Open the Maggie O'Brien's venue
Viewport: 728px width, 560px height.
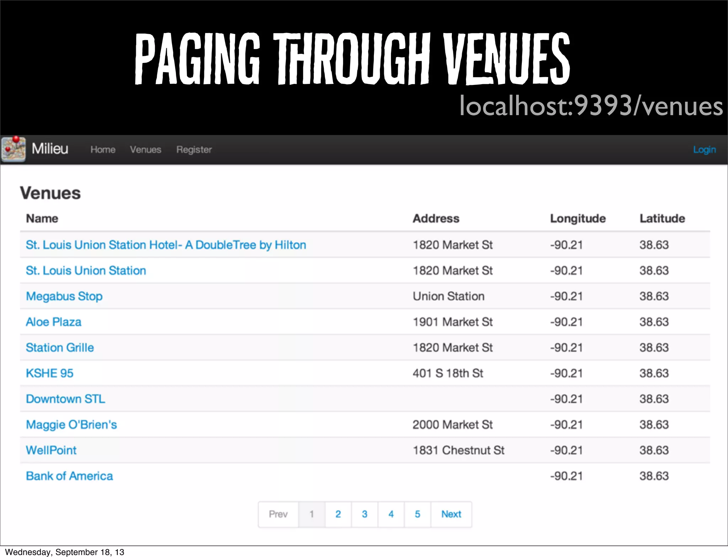[x=71, y=425]
